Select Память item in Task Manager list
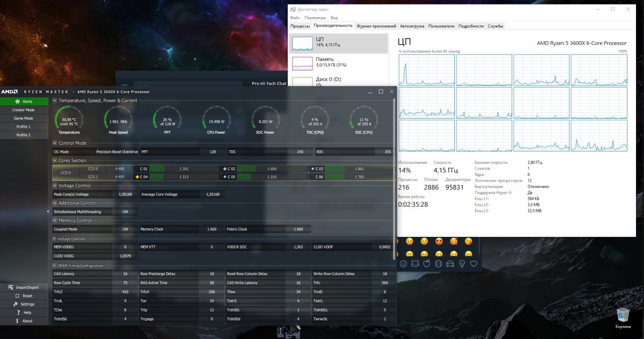 click(340, 63)
